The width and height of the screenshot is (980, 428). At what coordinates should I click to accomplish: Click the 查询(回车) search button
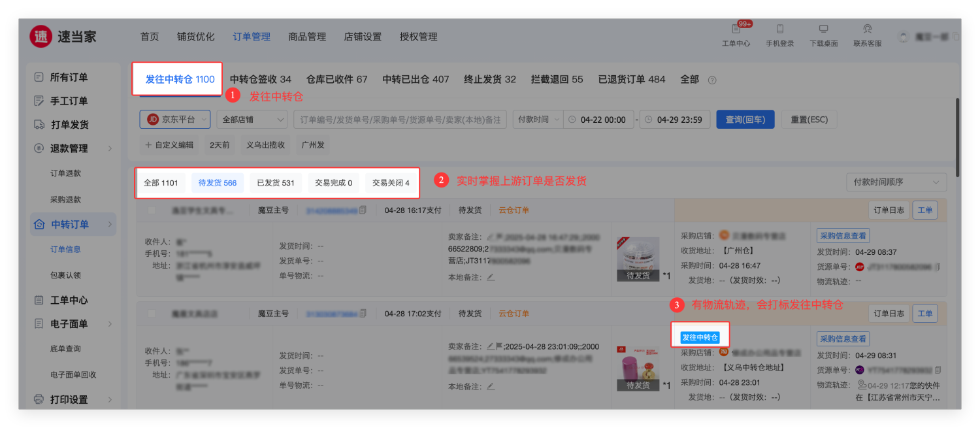pyautogui.click(x=745, y=120)
